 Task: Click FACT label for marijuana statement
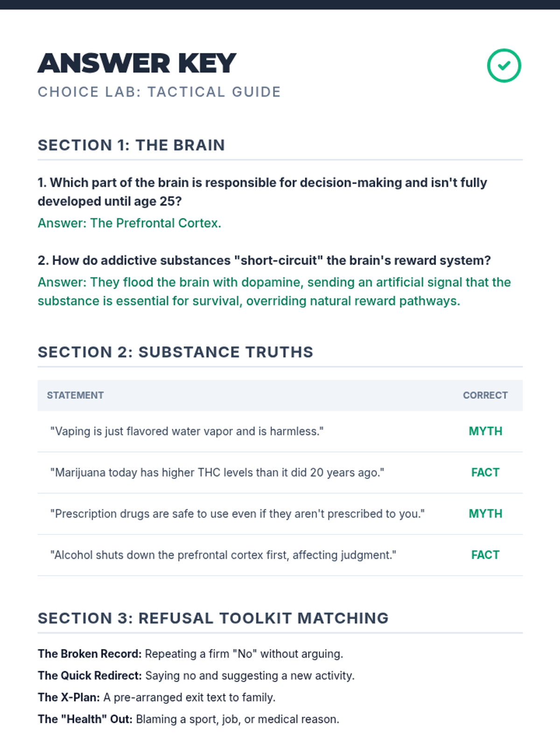485,472
